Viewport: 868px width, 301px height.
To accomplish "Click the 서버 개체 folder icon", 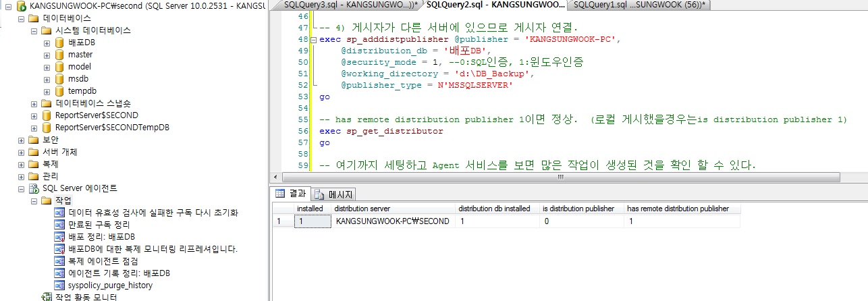I will [x=34, y=152].
